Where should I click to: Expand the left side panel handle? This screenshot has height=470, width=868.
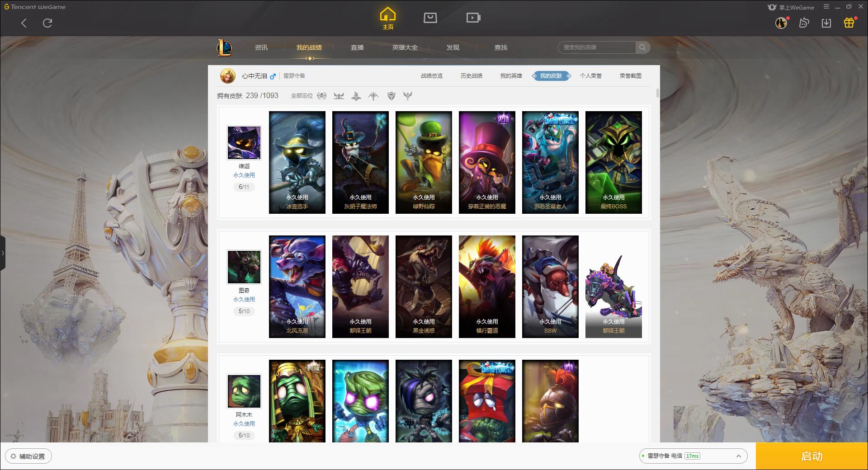pyautogui.click(x=3, y=253)
